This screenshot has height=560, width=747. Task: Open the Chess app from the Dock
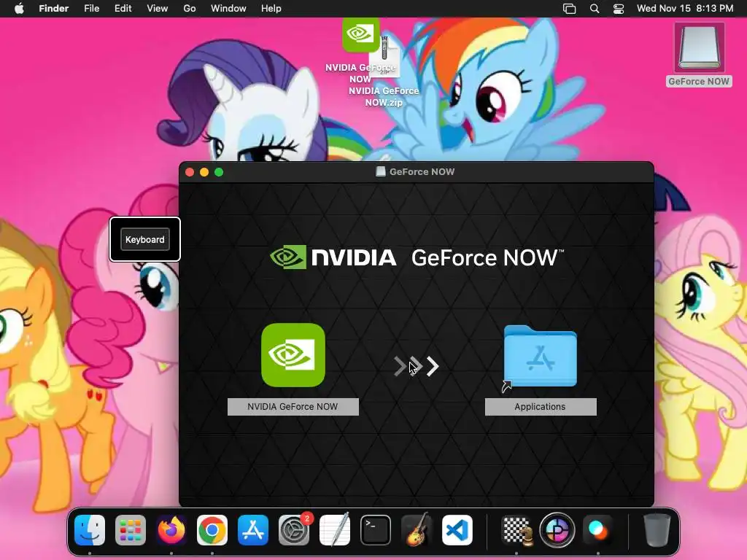517,530
